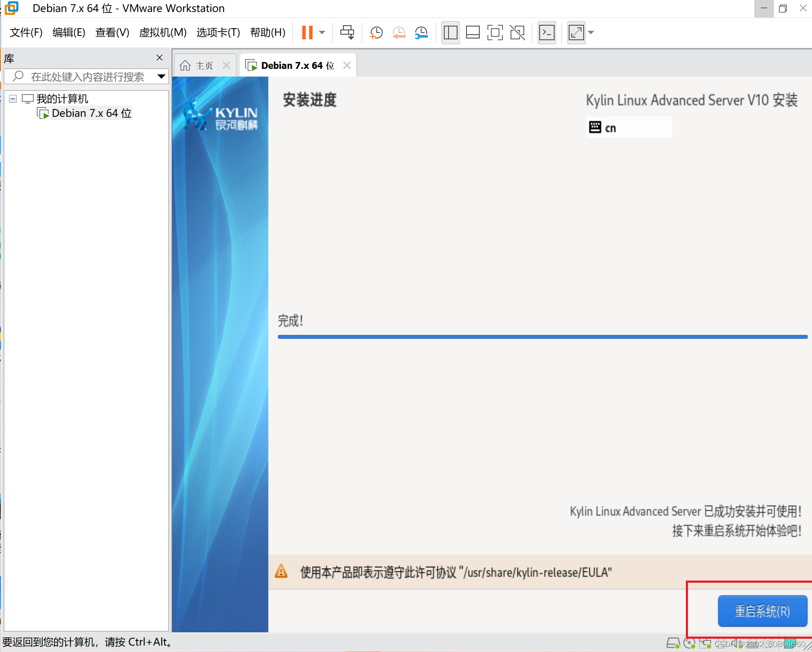Click the EULA warning triangle icon
The width and height of the screenshot is (812, 652).
click(x=281, y=571)
